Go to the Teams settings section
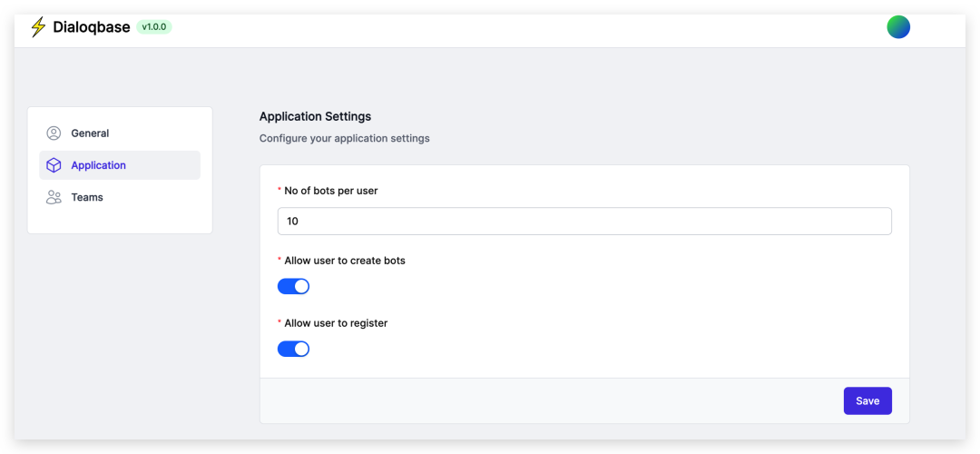Viewport: 980px width, 454px height. pos(120,197)
